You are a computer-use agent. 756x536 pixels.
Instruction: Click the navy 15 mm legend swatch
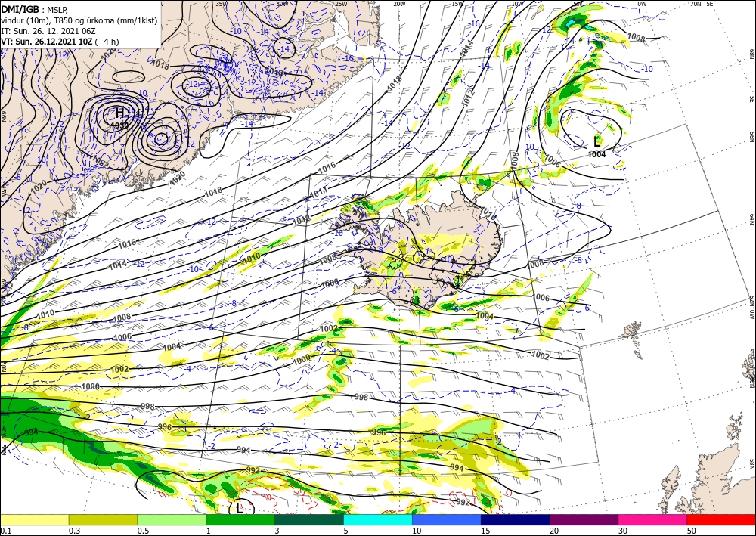(516, 519)
